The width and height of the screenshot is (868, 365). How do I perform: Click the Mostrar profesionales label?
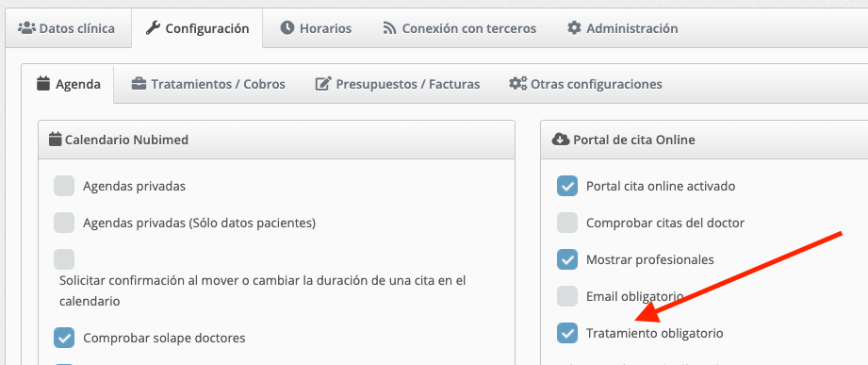(650, 259)
